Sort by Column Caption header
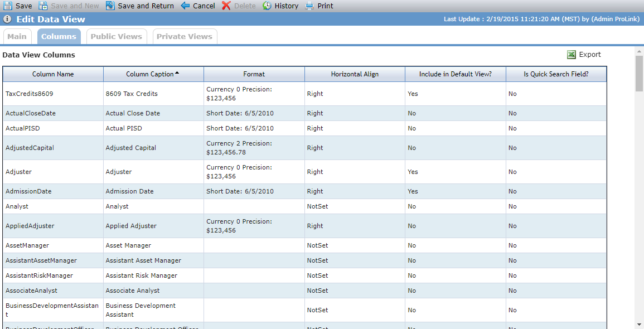 153,74
